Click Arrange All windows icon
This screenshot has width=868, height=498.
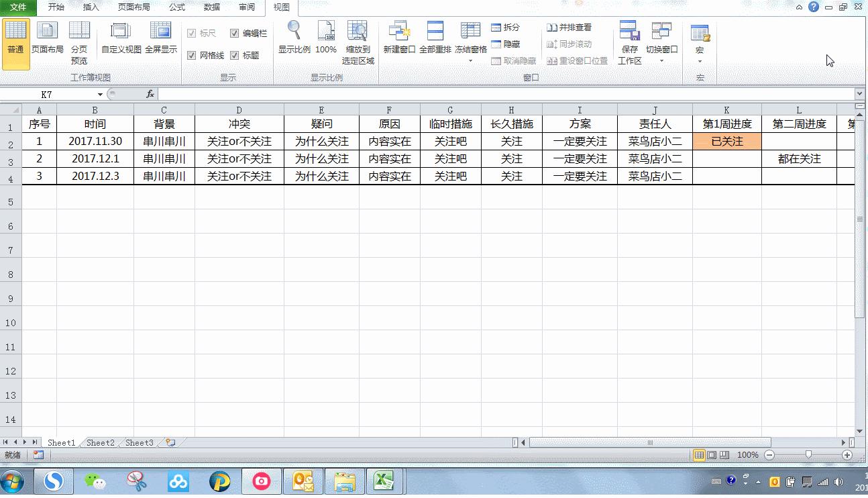tap(435, 38)
